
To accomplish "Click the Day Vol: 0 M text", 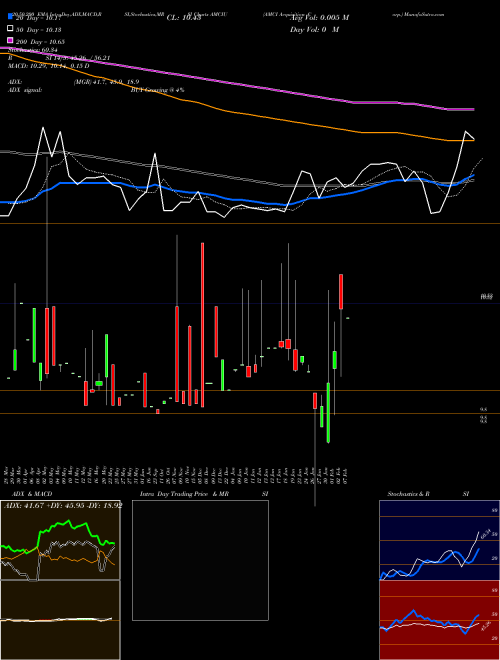I will point(314,29).
